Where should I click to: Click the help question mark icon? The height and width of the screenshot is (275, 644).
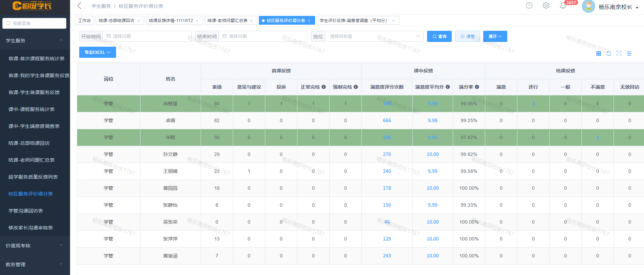coord(529,5)
